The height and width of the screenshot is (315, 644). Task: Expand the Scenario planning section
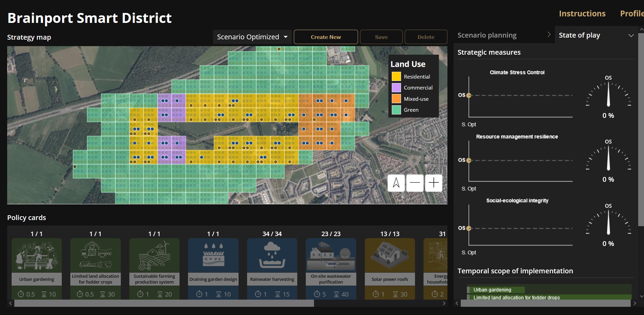504,35
